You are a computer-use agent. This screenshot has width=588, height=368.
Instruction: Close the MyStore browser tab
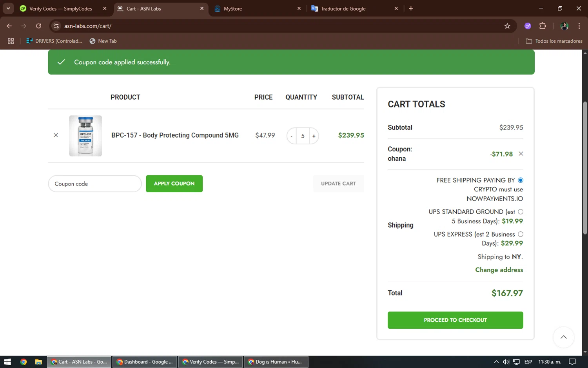[299, 9]
